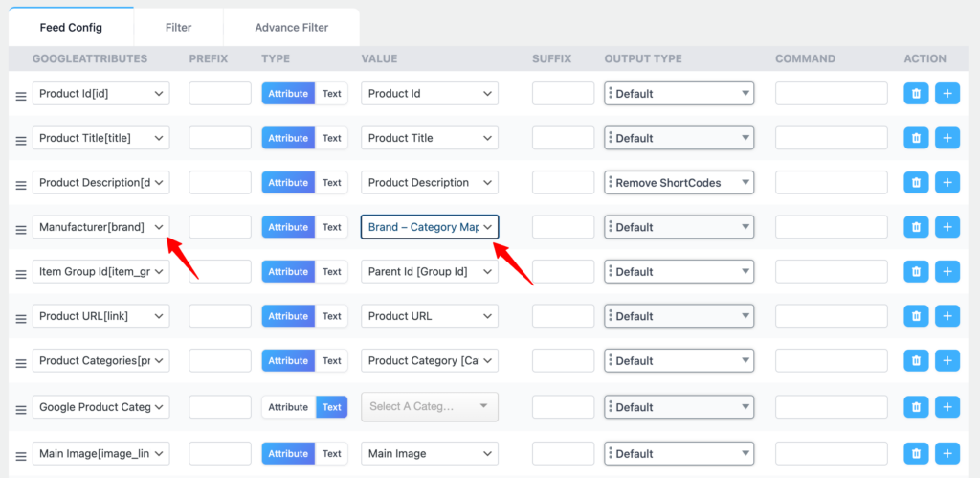Add a row after Google Product Category
The width and height of the screenshot is (980, 478).
pyautogui.click(x=947, y=406)
